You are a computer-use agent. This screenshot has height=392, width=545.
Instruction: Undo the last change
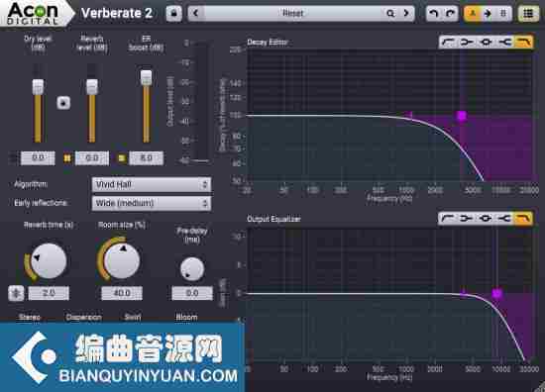pyautogui.click(x=434, y=14)
